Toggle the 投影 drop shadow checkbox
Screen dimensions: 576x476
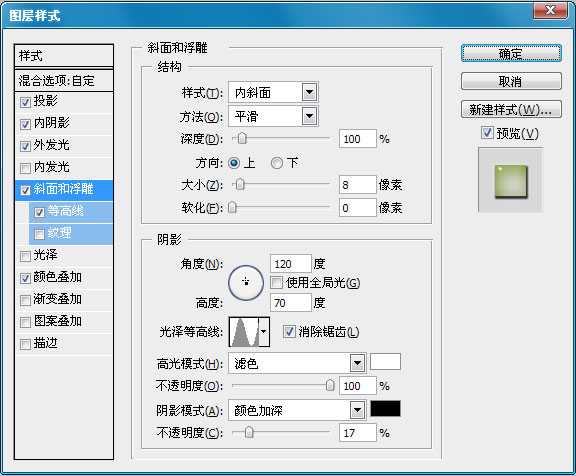[25, 102]
